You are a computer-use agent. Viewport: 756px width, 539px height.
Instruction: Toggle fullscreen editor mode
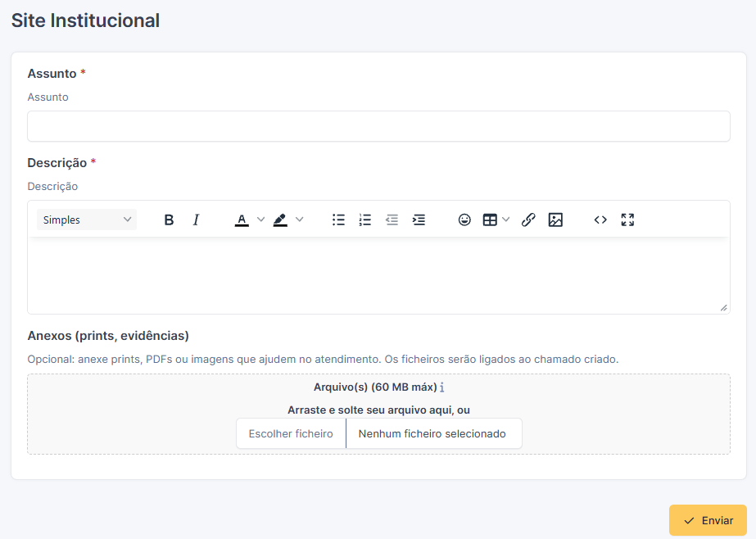point(627,220)
